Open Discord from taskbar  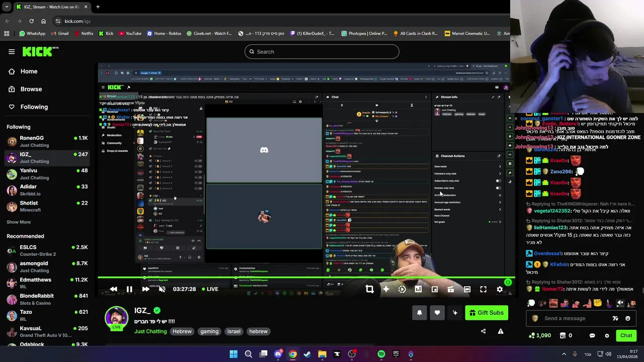click(278, 354)
